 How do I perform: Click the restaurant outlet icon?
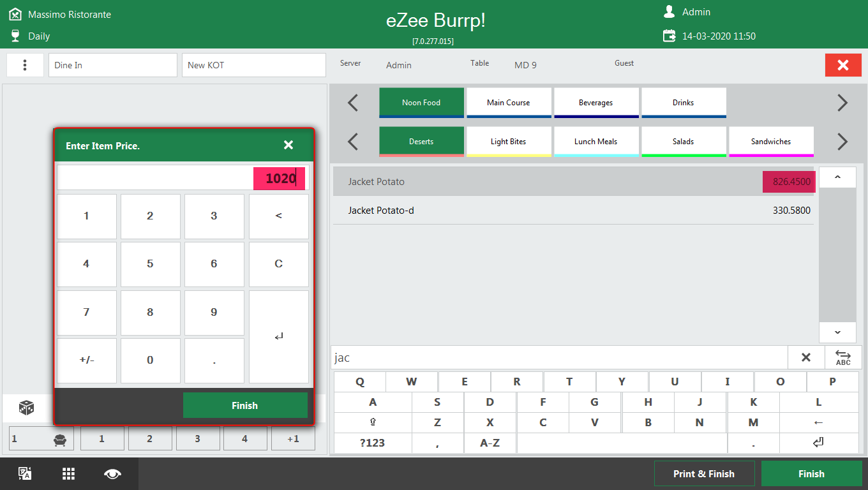[15, 14]
